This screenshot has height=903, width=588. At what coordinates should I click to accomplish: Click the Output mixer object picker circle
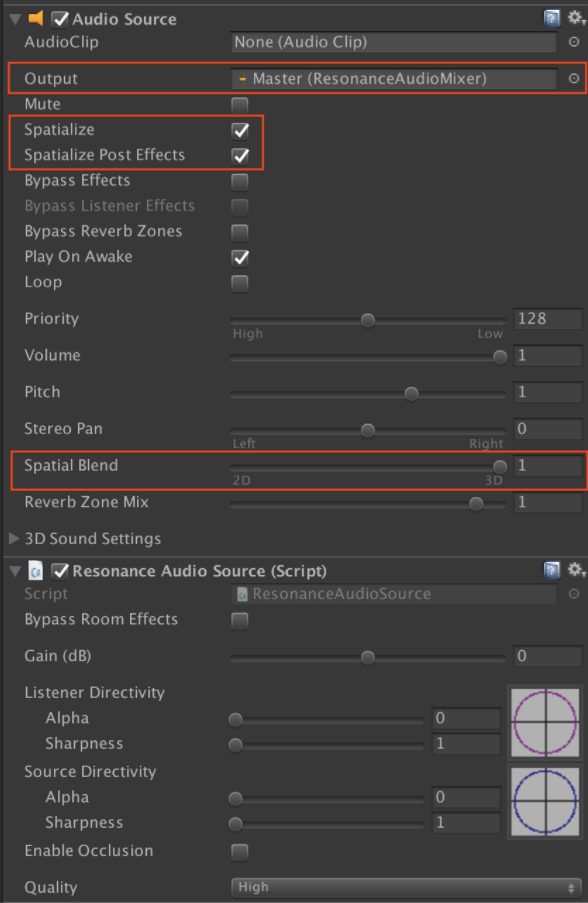[574, 78]
